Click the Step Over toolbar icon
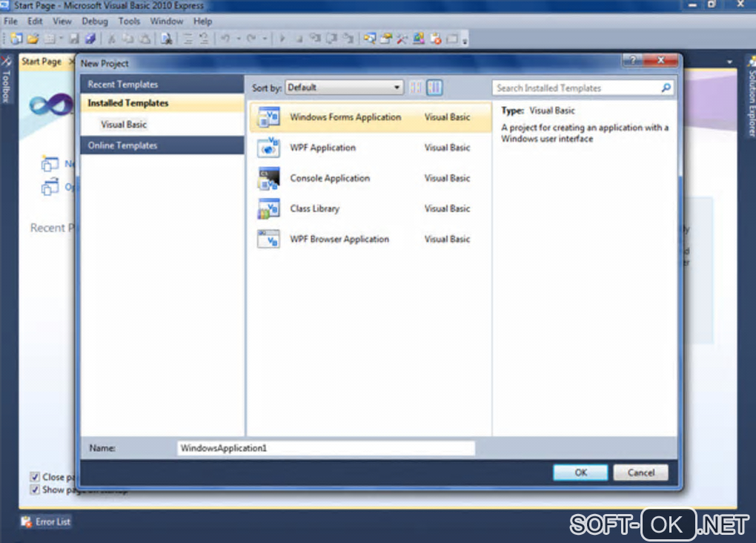Screen dimensions: 756x543 [332, 39]
